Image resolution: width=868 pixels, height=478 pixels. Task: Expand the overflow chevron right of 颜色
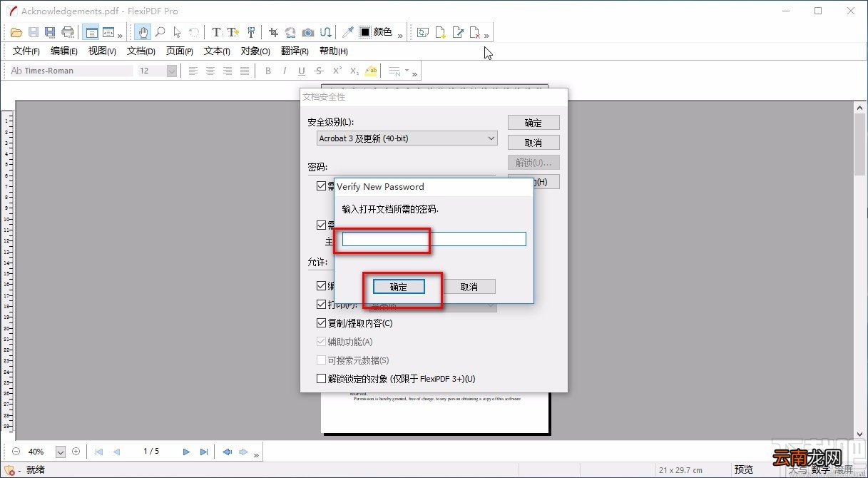pos(400,35)
